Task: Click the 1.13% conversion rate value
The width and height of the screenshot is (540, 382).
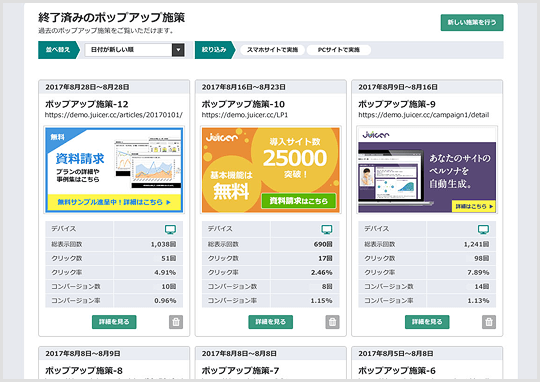Action: tap(478, 301)
